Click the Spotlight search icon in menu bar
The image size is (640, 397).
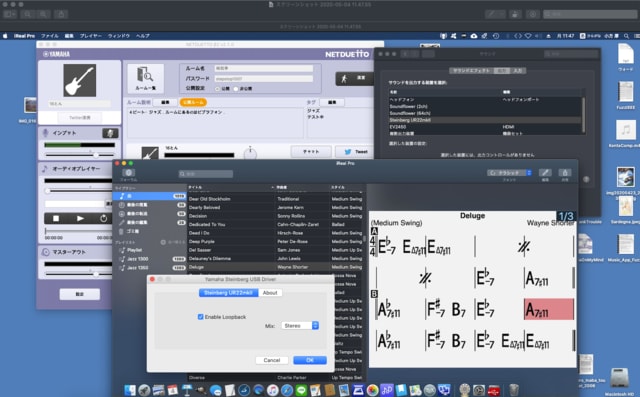tap(627, 36)
